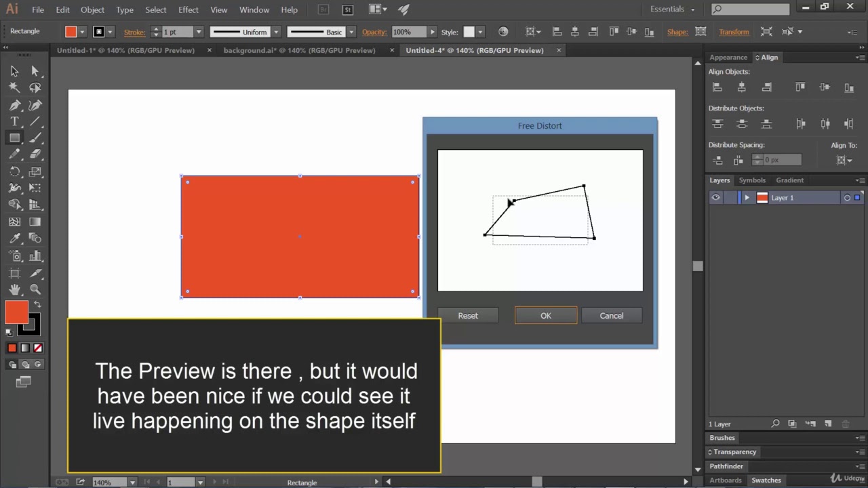This screenshot has height=488, width=868.
Task: Pick the Gradient tool in the toolbox
Action: click(35, 222)
